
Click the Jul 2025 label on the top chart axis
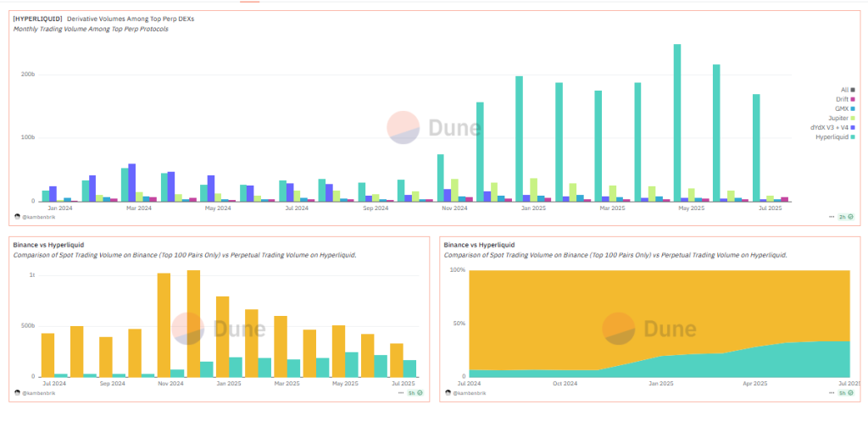point(770,208)
